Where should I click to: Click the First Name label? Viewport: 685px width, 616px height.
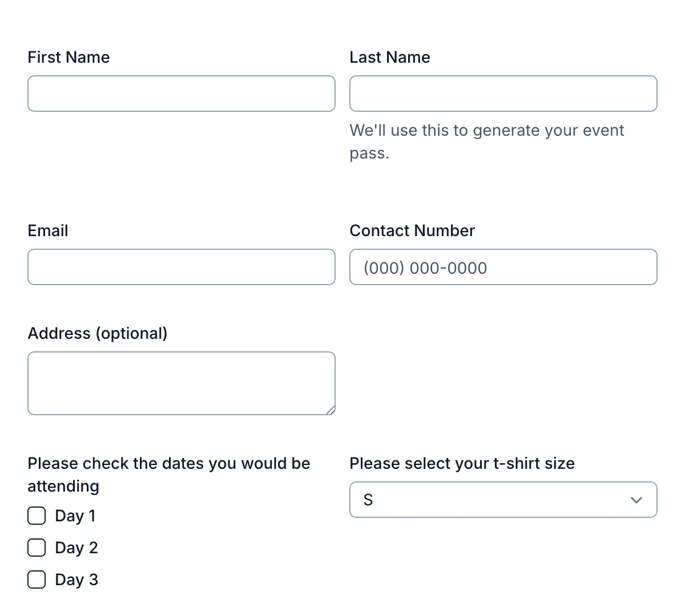68,57
